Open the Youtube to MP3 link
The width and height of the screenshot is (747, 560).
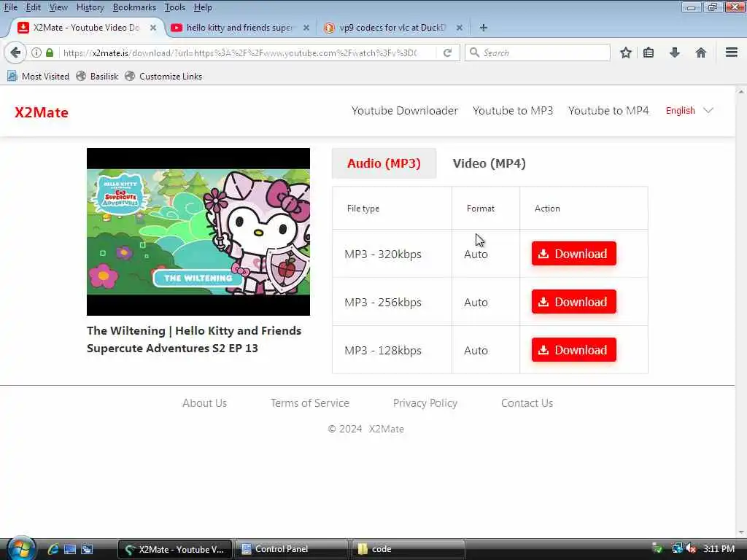(513, 111)
